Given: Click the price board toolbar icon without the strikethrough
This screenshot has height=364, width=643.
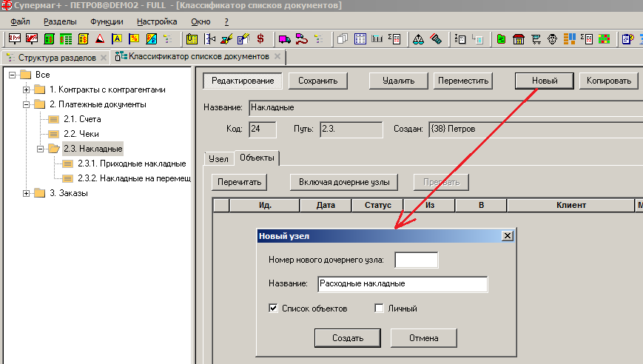Looking at the screenshot, I should (14, 39).
